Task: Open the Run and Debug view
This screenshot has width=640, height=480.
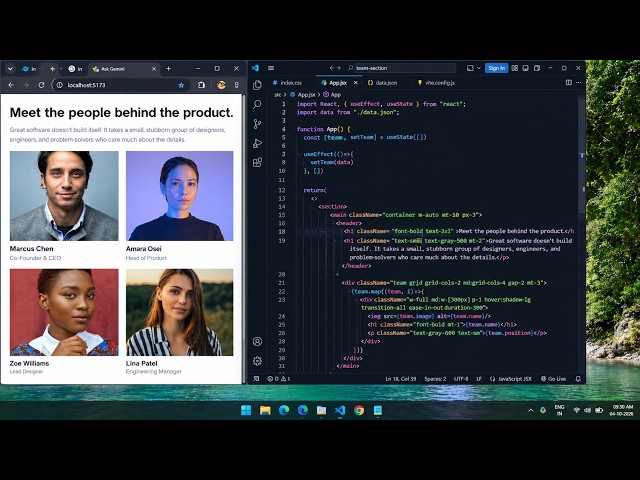Action: (257, 143)
